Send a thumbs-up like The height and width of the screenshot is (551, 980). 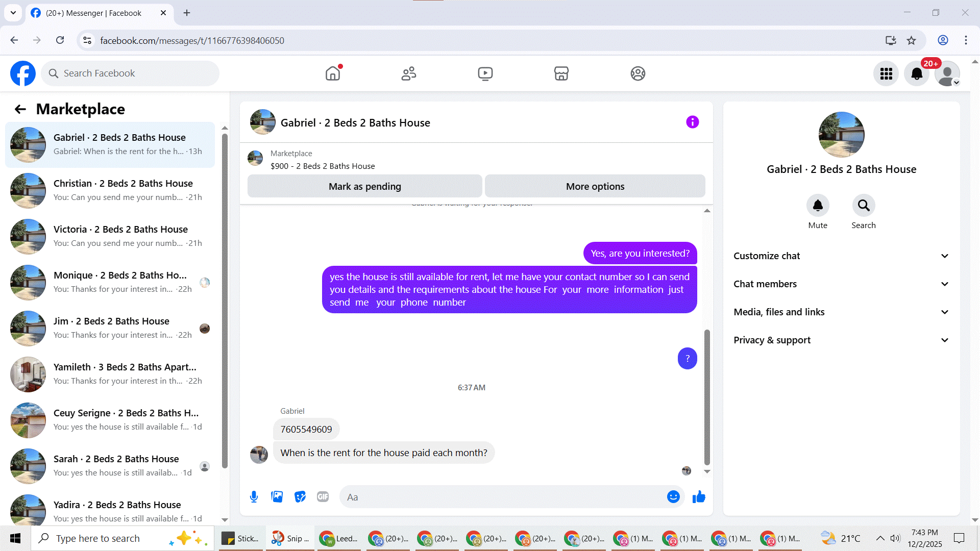click(x=699, y=497)
